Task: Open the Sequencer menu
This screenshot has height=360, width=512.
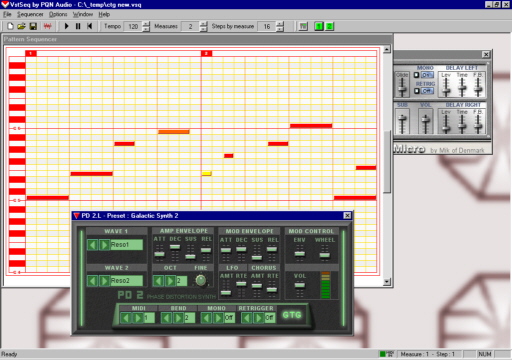Action: coord(30,14)
